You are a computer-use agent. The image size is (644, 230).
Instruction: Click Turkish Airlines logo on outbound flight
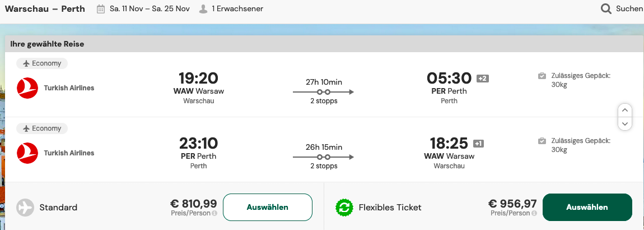tap(27, 88)
